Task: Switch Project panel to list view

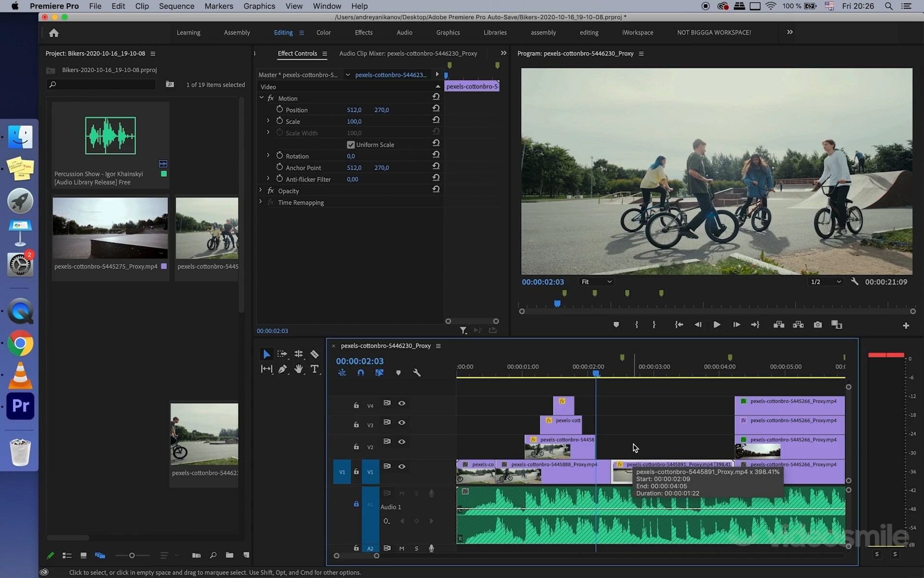Action: point(67,555)
